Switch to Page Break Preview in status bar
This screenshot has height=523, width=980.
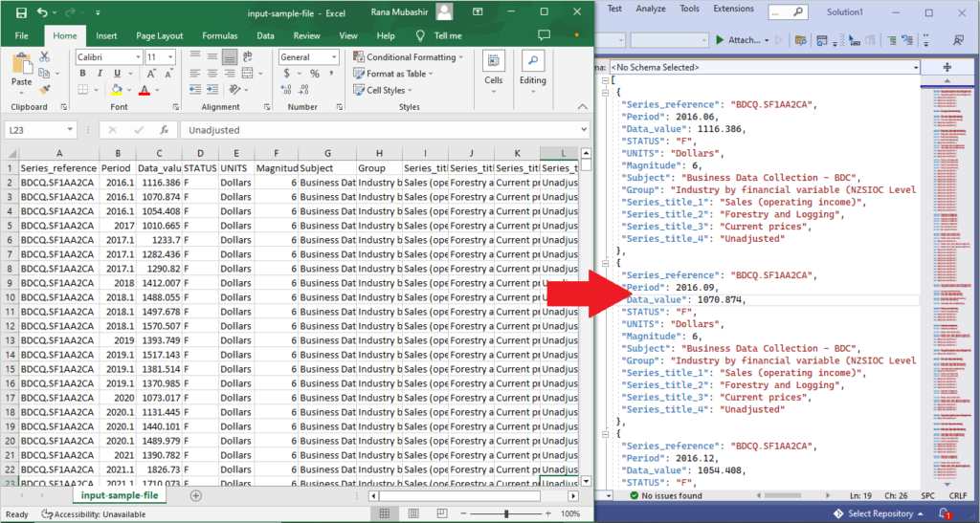click(442, 513)
